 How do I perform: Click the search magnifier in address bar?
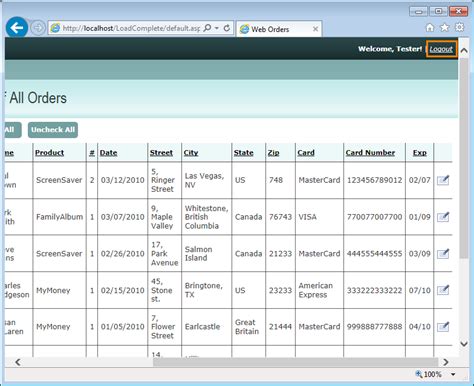point(207,28)
